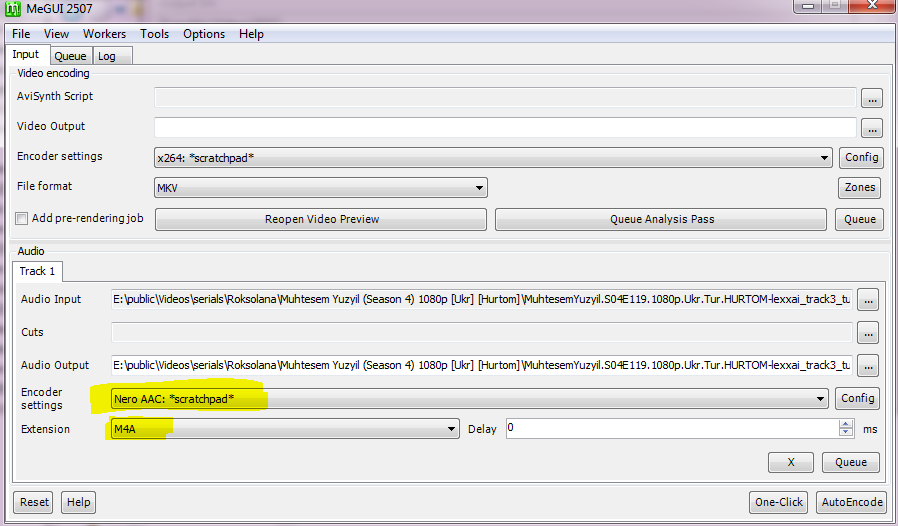
Task: Switch to the Queue tab
Action: pos(70,57)
